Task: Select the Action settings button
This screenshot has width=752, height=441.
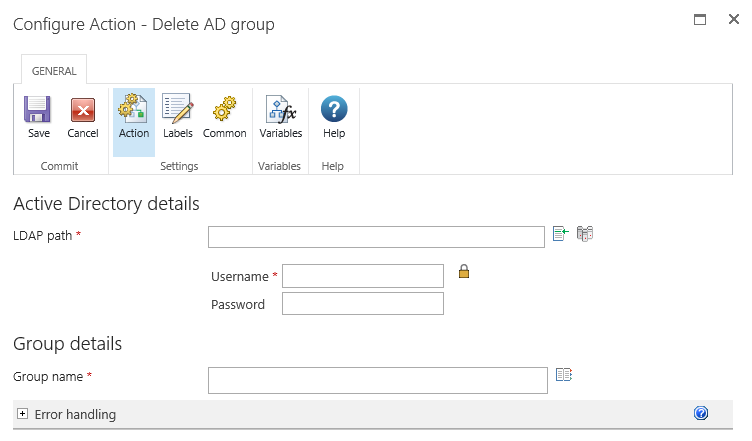Action: [x=134, y=118]
